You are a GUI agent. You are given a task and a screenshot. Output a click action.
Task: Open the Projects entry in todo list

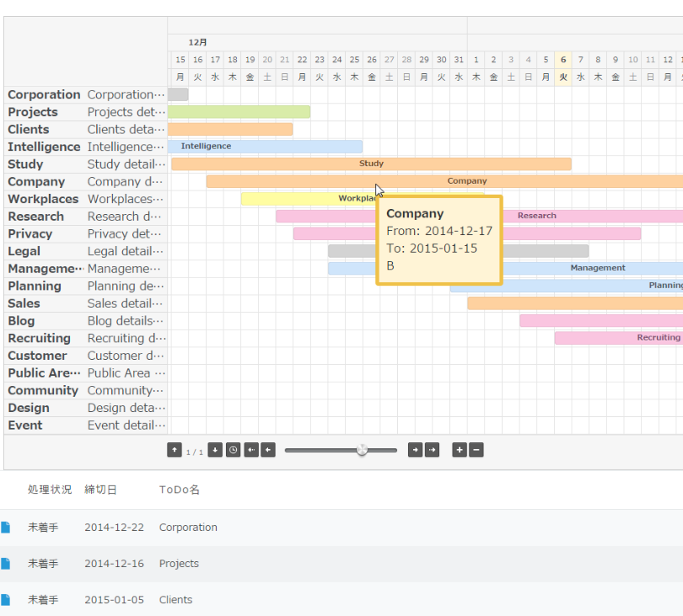click(x=179, y=564)
